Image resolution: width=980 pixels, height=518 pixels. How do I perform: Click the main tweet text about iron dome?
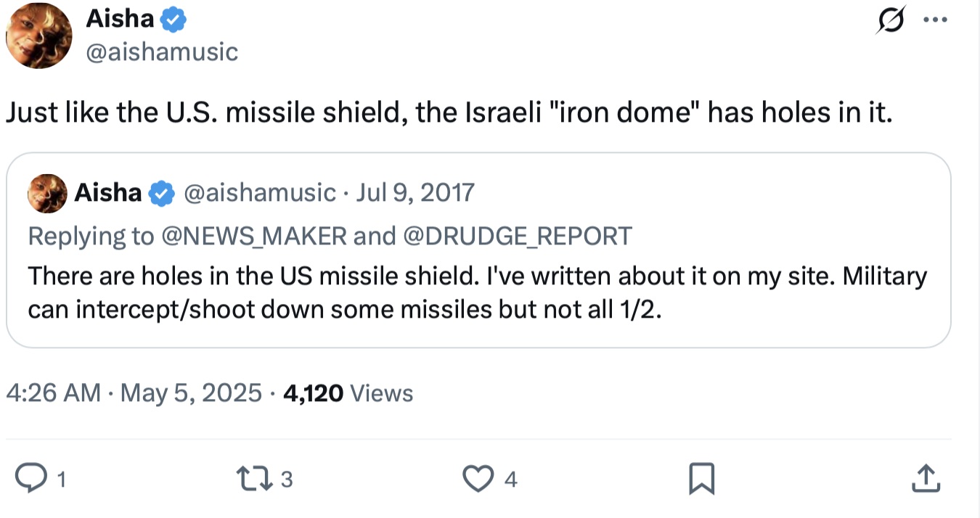pos(449,115)
